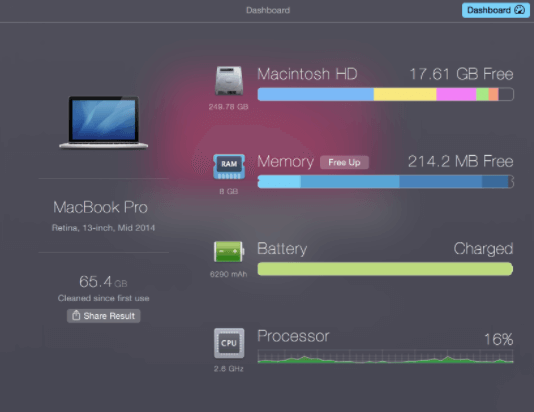Viewport: 534px width, 412px height.
Task: Click the blue segment of disk usage bar
Action: click(316, 94)
